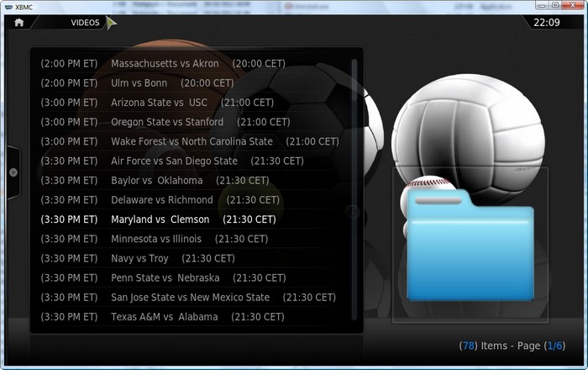Select highlighted Maryland vs Clemson entry

[x=192, y=219]
